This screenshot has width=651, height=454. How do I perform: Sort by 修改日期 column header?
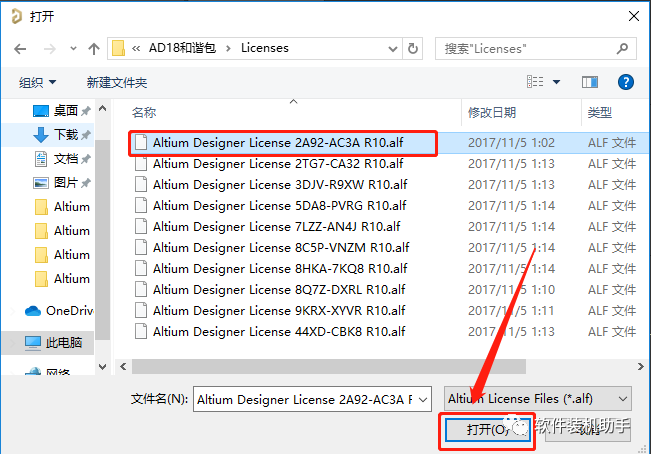[492, 112]
